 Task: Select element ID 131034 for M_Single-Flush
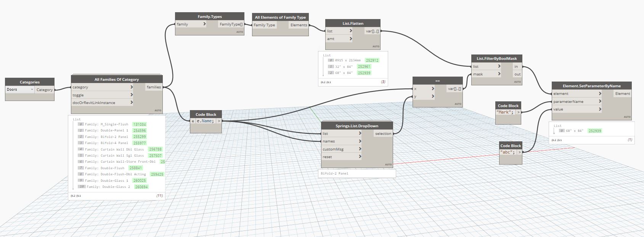pos(139,124)
